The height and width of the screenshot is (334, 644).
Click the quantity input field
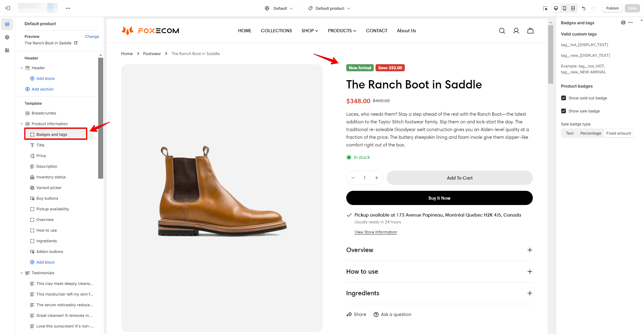tap(365, 178)
